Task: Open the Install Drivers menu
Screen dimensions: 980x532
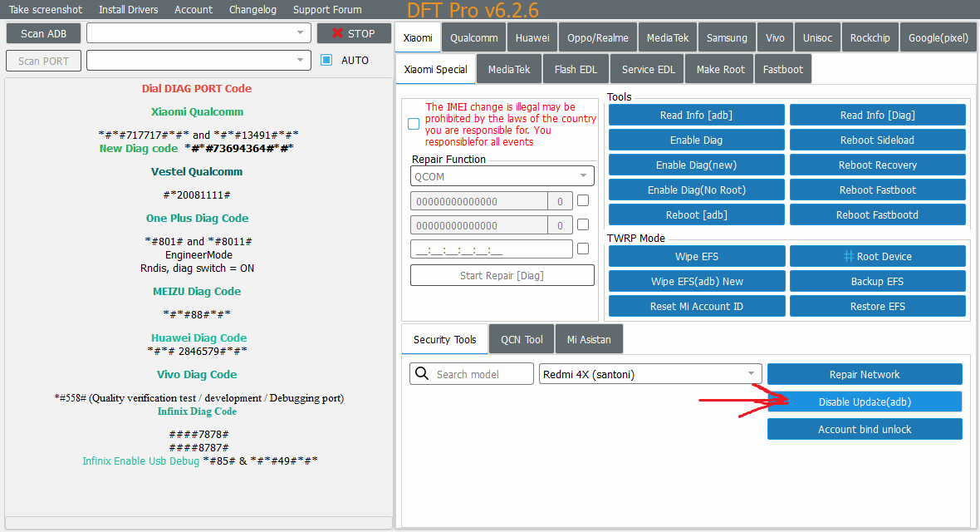Action: (128, 9)
